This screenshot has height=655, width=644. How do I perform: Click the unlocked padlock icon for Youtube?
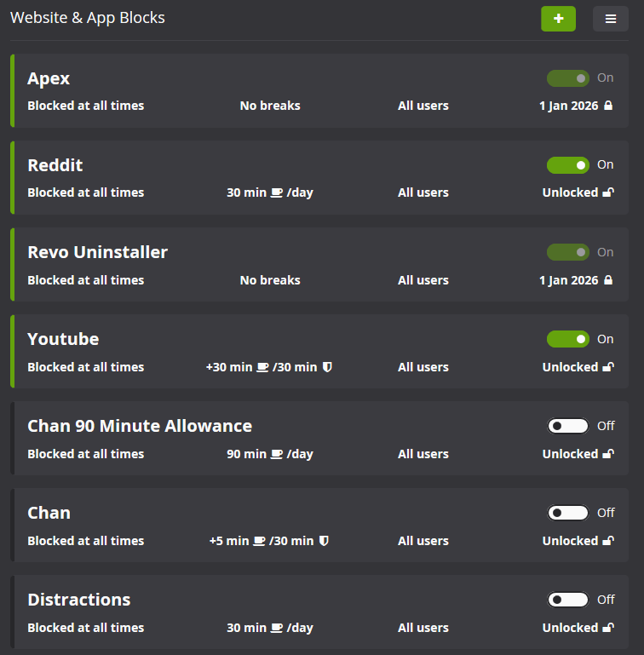[x=608, y=367]
